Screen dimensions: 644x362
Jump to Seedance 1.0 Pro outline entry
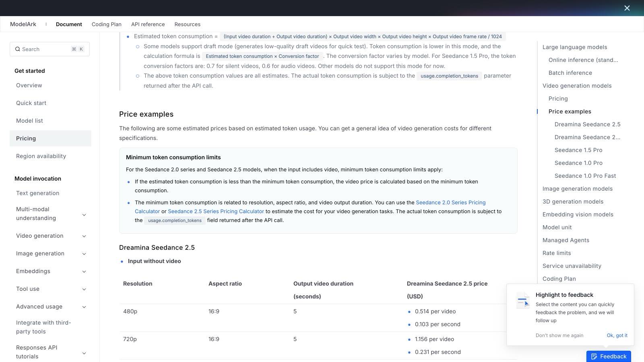tap(578, 163)
